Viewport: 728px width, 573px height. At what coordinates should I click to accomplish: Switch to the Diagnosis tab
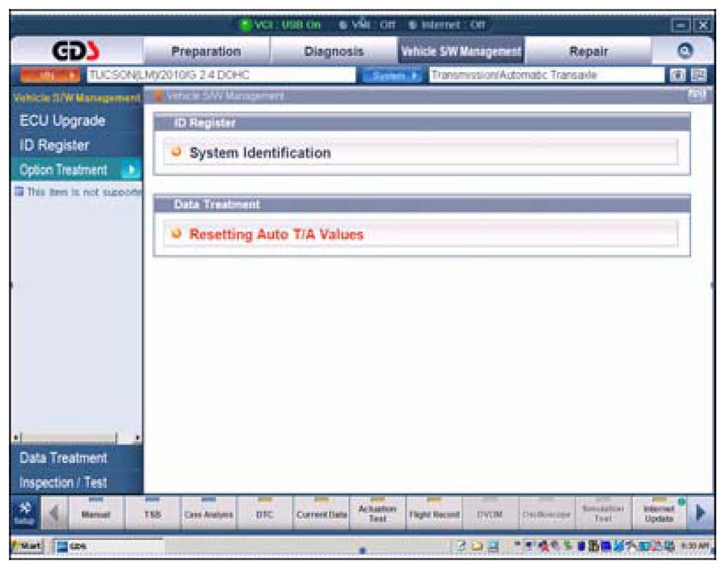click(x=334, y=51)
